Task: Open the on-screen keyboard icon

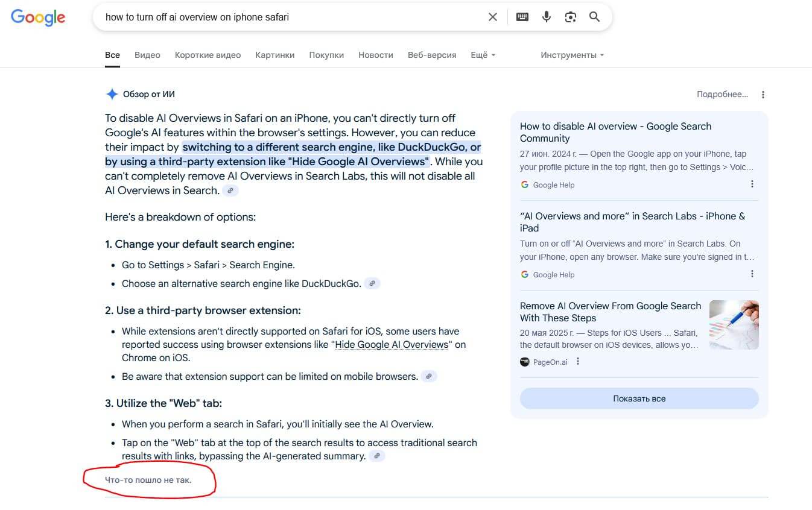Action: 522,17
